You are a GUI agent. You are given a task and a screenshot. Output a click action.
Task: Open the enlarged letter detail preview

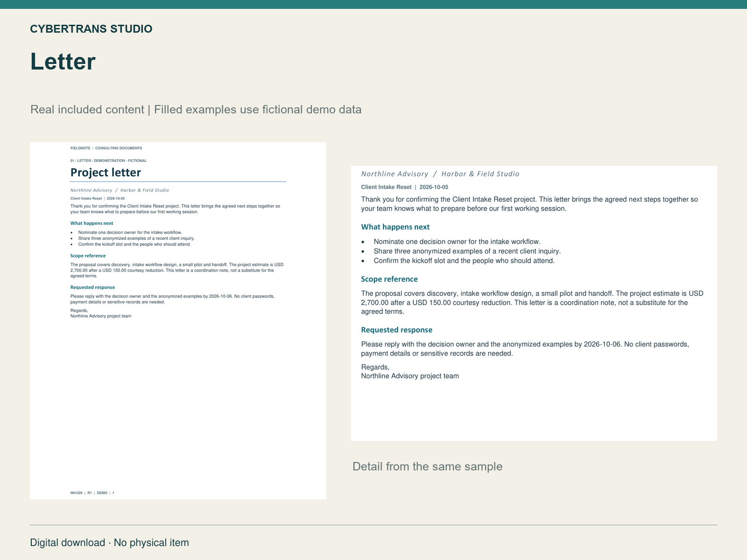(x=534, y=303)
